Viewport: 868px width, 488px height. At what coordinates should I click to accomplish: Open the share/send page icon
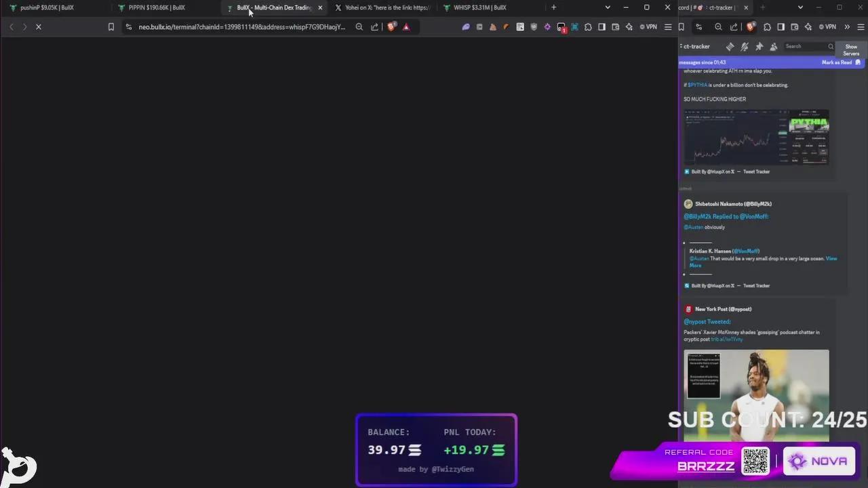tap(734, 27)
